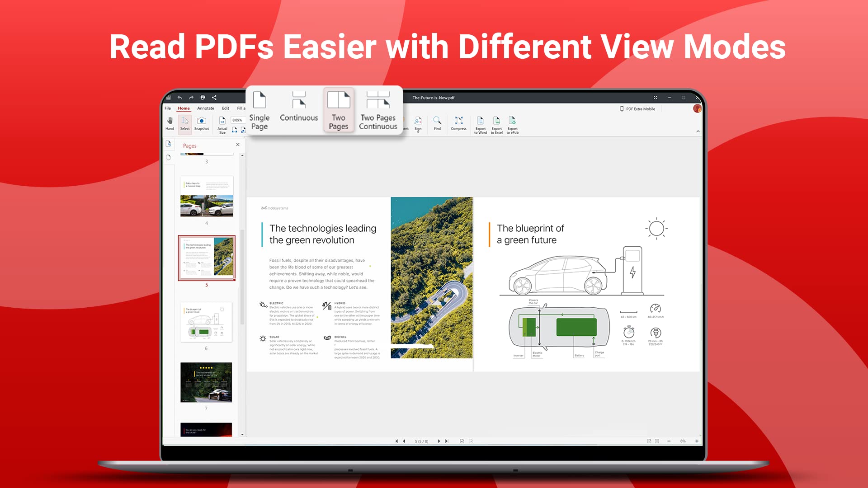Launch the Compress tool

coord(458,121)
